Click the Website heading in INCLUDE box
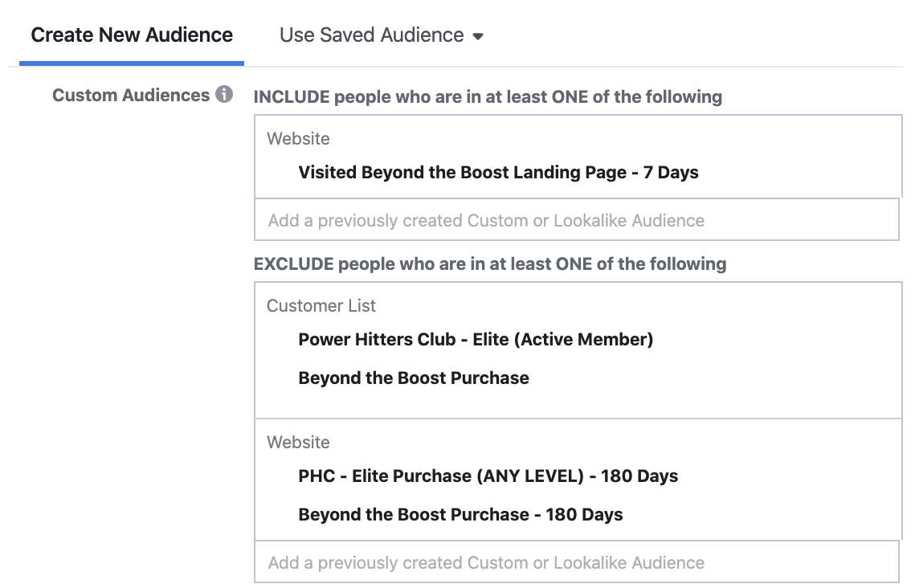Viewport: 911px width, 588px height. (298, 139)
